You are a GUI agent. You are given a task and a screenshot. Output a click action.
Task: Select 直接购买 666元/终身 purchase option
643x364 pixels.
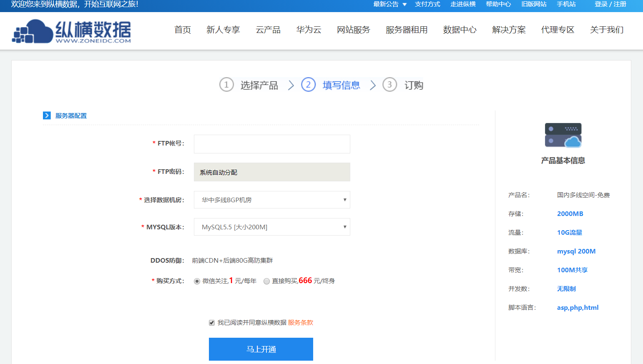[266, 281]
